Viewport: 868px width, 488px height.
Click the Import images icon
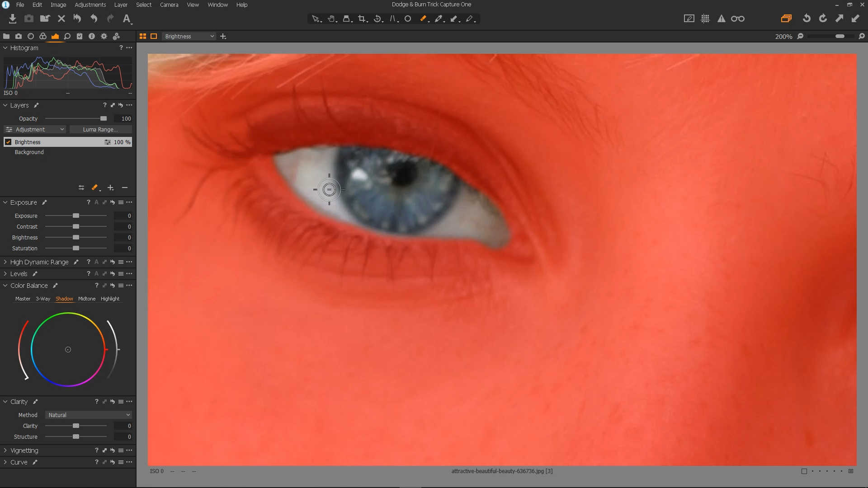13,19
